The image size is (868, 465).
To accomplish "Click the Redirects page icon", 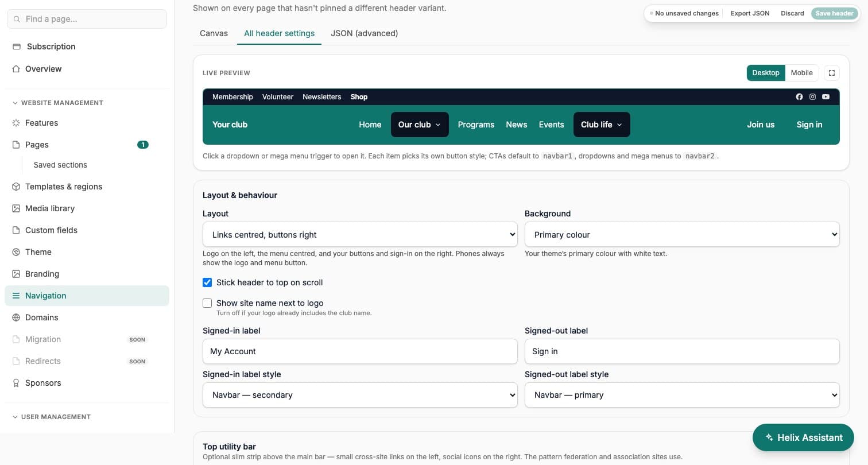I will tap(16, 361).
